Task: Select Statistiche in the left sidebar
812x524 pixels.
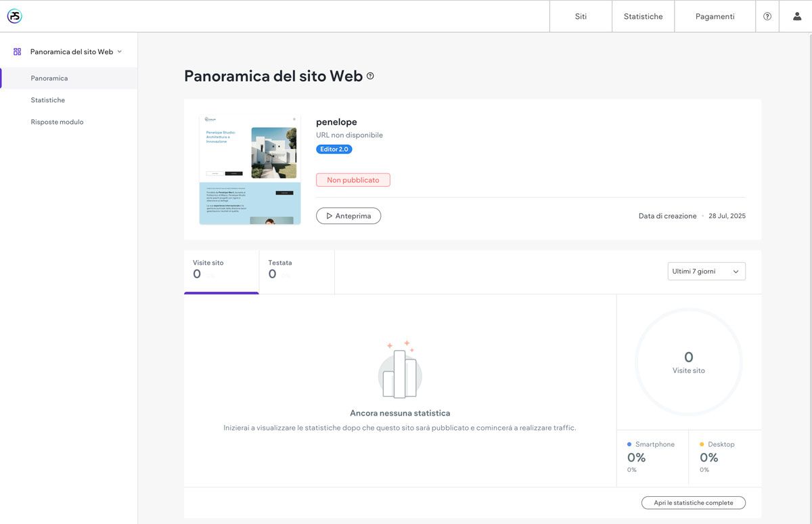Action: pos(48,100)
